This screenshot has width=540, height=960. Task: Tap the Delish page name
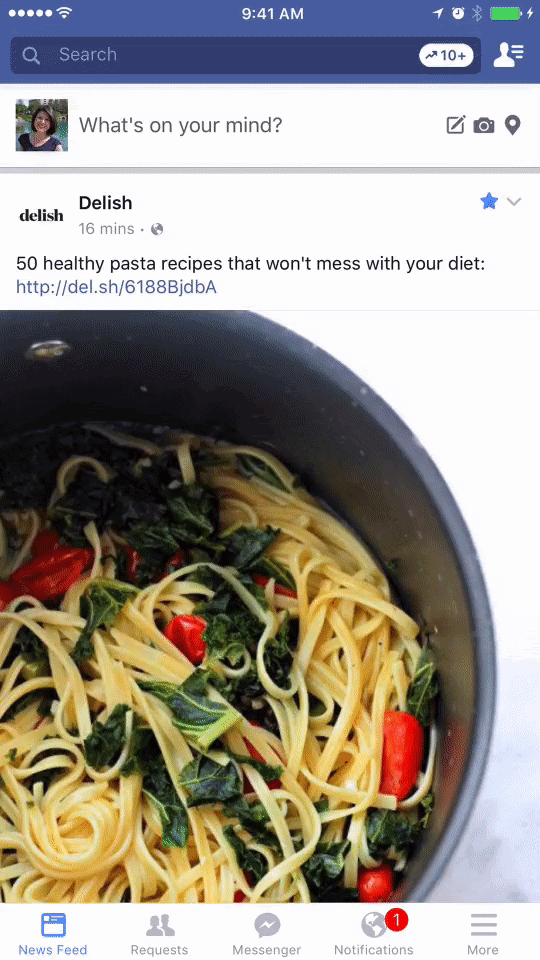pos(105,203)
